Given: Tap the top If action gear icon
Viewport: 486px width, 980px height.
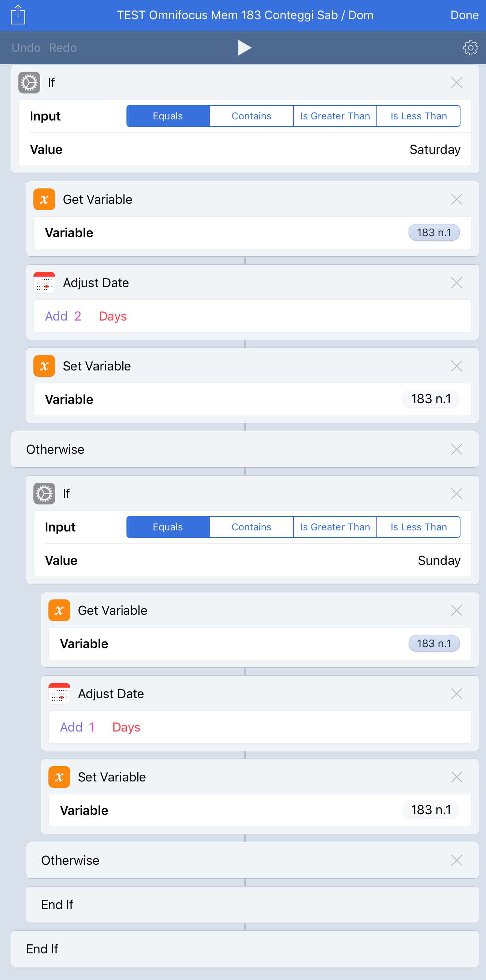Looking at the screenshot, I should [29, 83].
